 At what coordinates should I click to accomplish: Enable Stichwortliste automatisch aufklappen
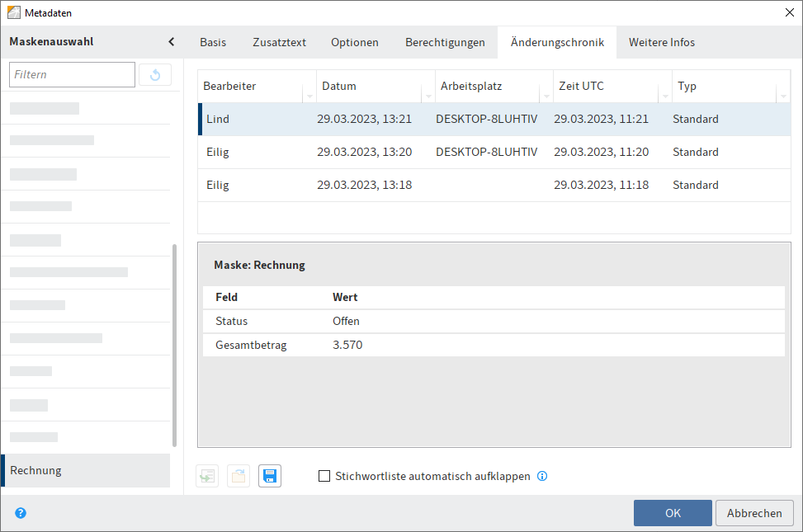[x=324, y=475]
